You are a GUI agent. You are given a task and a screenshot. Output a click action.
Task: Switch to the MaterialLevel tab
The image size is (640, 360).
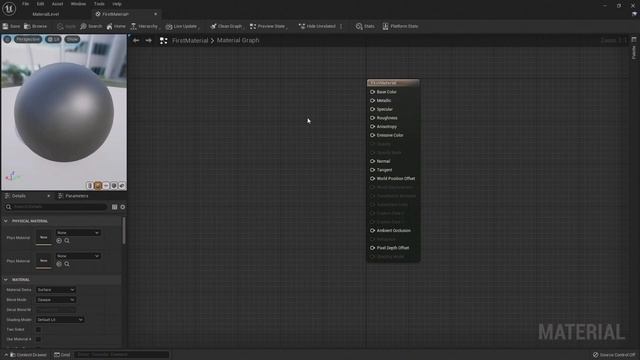[x=45, y=14]
